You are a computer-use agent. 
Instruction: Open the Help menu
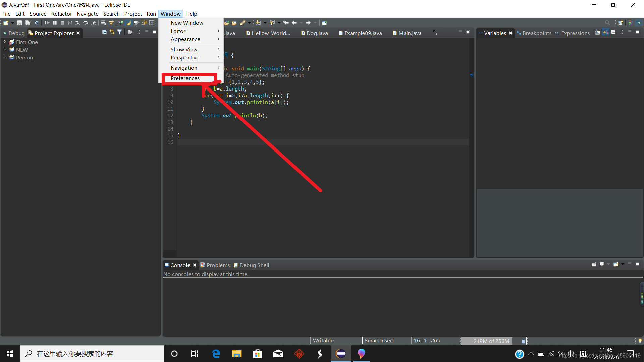click(191, 14)
